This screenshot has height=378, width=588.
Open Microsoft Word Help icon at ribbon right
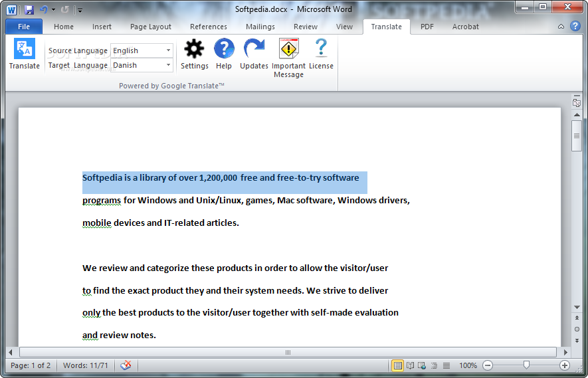(575, 27)
